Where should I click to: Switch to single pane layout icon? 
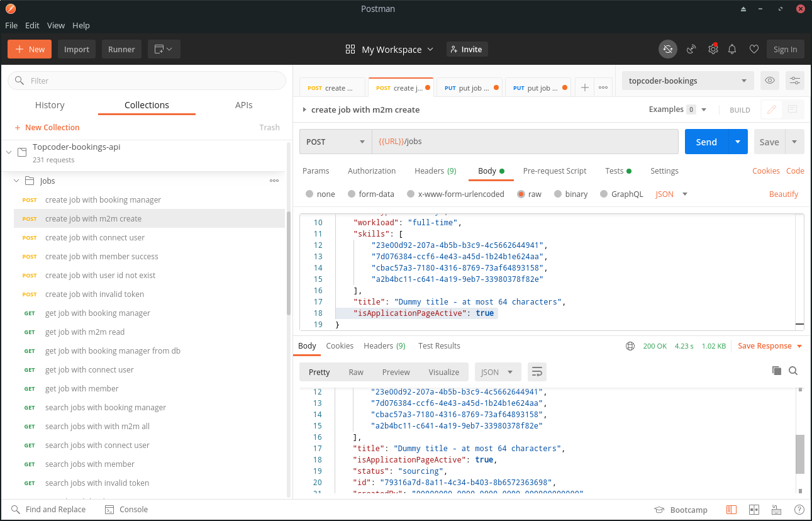[x=731, y=510]
